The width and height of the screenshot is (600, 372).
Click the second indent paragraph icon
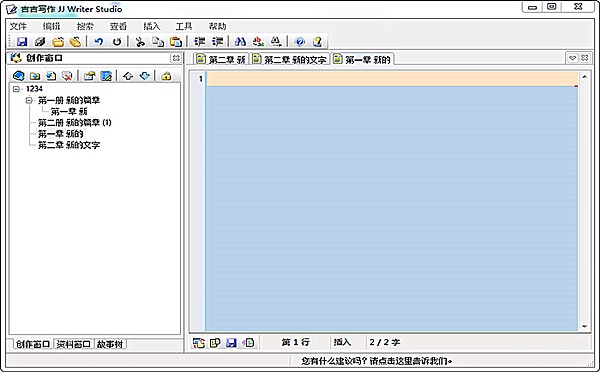(217, 41)
